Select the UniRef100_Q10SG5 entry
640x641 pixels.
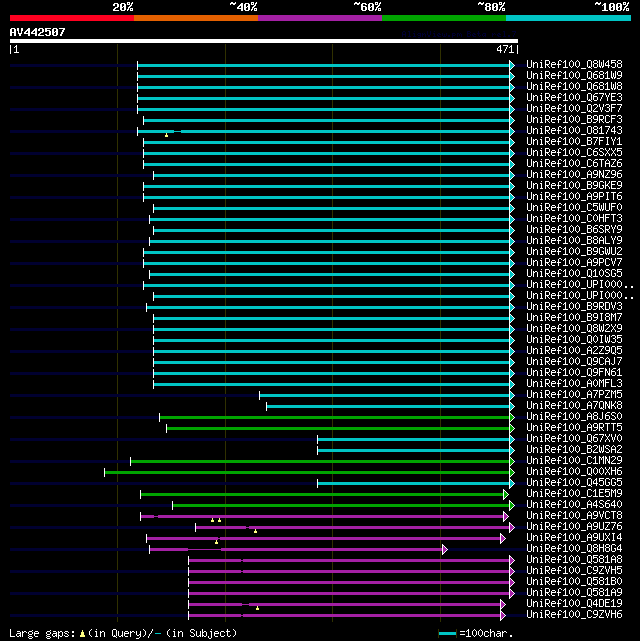tap(574, 273)
